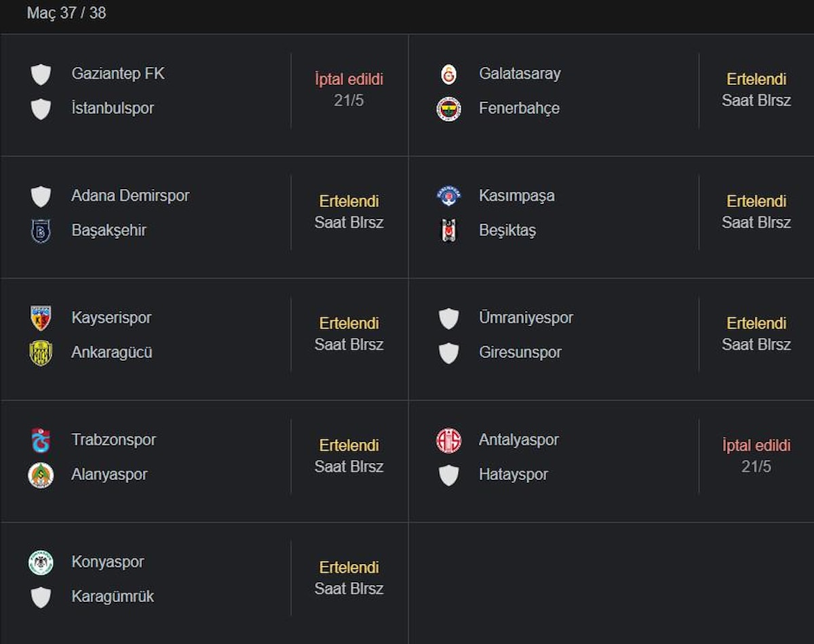Viewport: 814px width, 644px height.
Task: Open the Alanyaspor club badge
Action: (41, 475)
